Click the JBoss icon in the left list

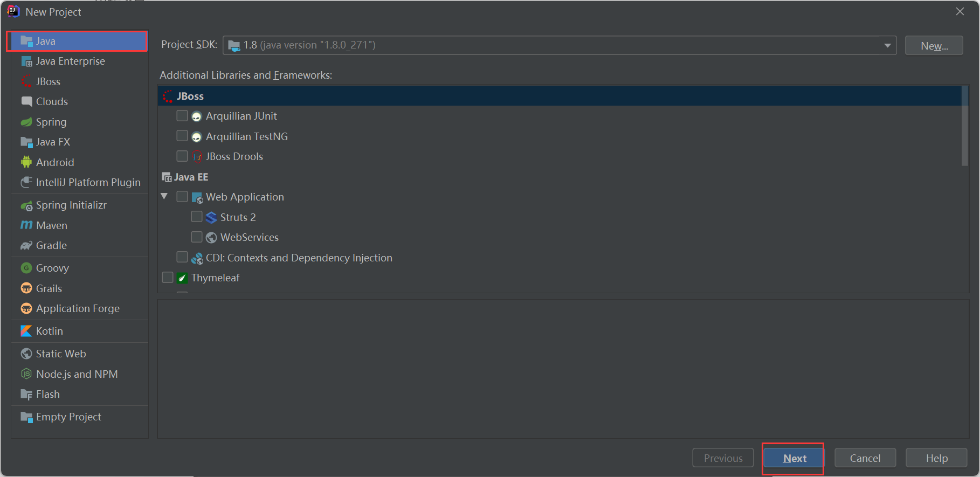(26, 81)
